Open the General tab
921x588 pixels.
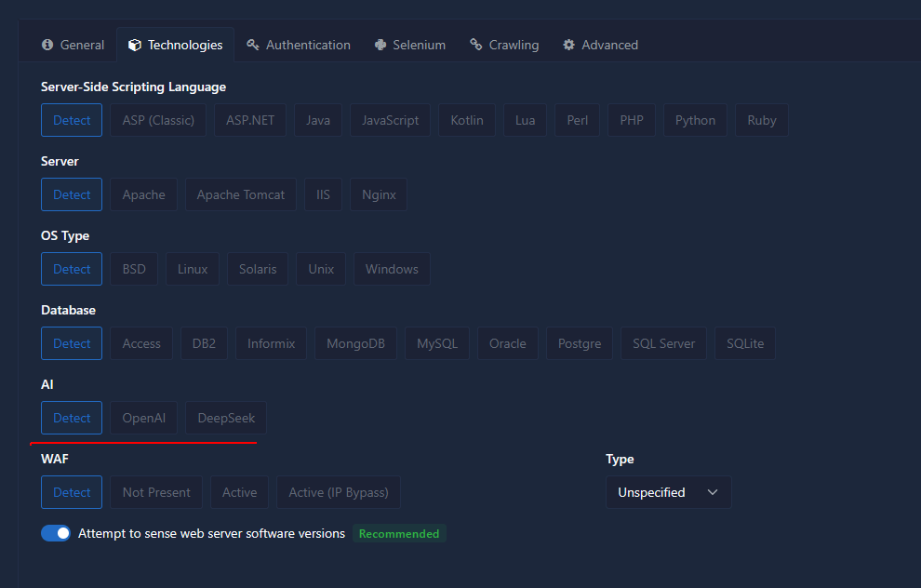tap(73, 45)
